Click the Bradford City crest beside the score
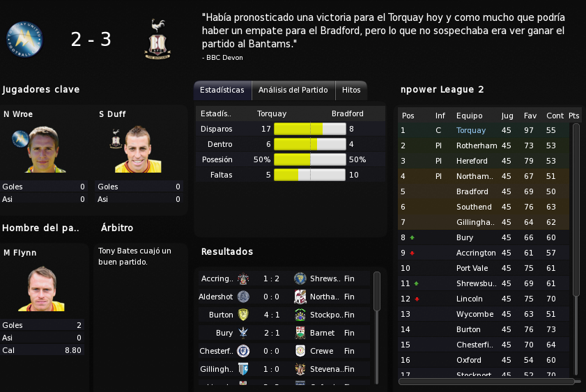 point(157,39)
